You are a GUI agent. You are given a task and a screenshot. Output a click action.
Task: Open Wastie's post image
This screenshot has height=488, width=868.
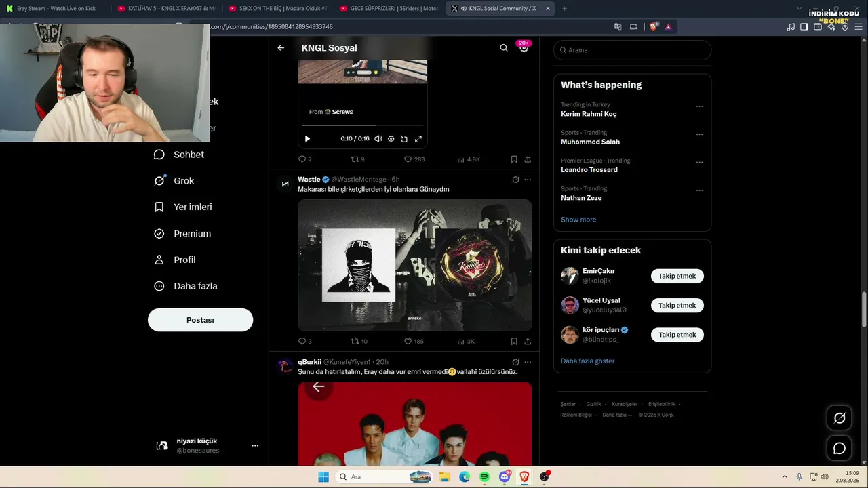(415, 265)
